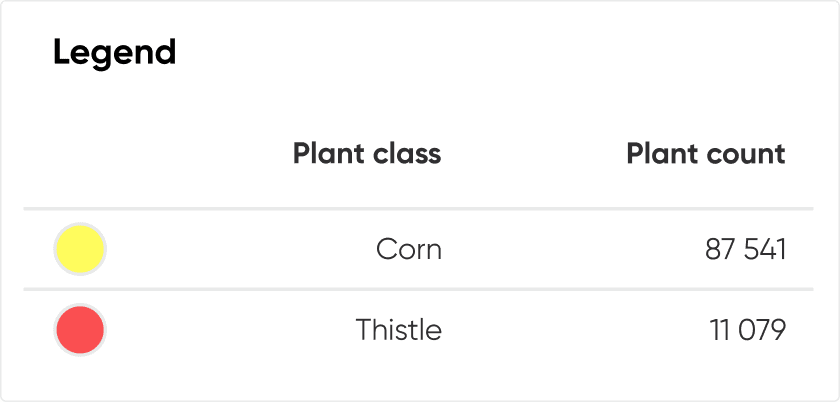Sort by the Plant class column header

pos(366,155)
